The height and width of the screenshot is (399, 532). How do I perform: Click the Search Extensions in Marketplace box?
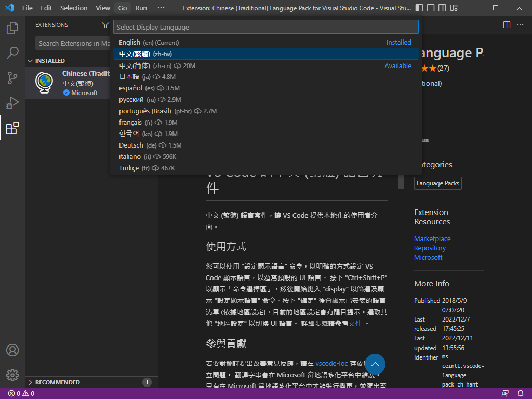tap(73, 44)
